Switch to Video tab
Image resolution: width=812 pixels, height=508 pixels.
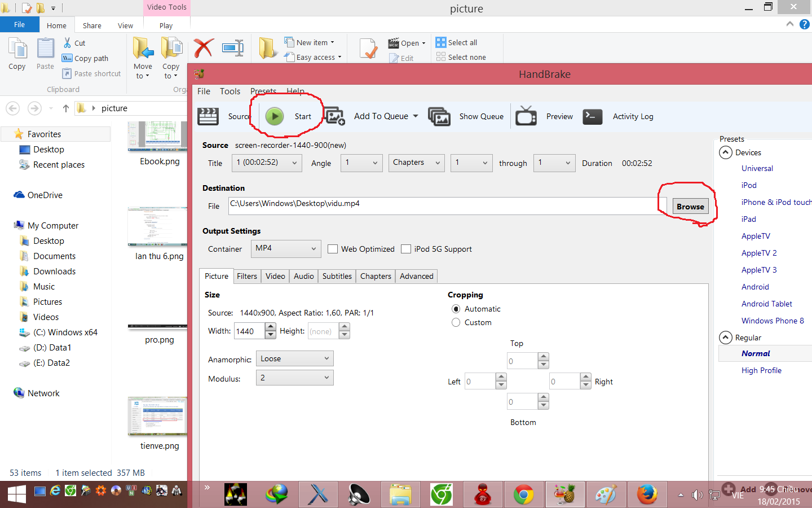tap(275, 276)
